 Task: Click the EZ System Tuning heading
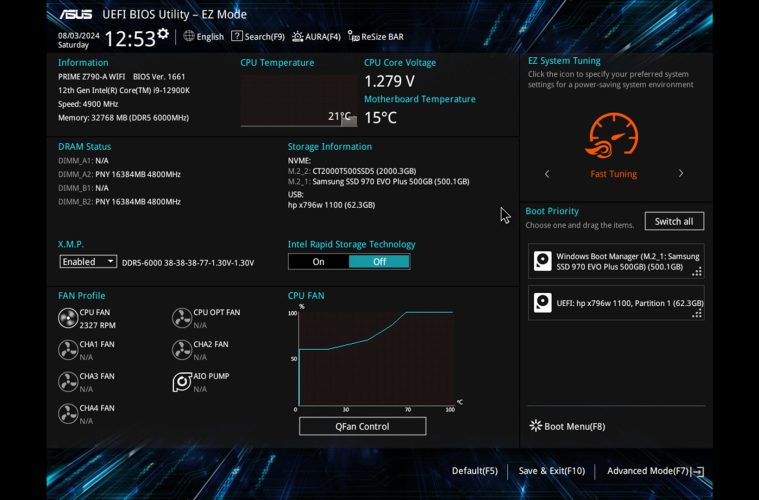[564, 61]
